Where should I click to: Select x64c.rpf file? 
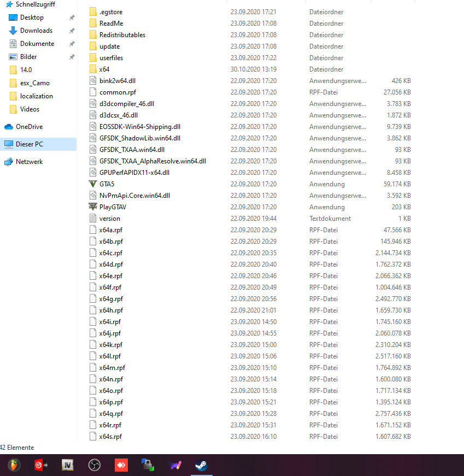coord(110,253)
